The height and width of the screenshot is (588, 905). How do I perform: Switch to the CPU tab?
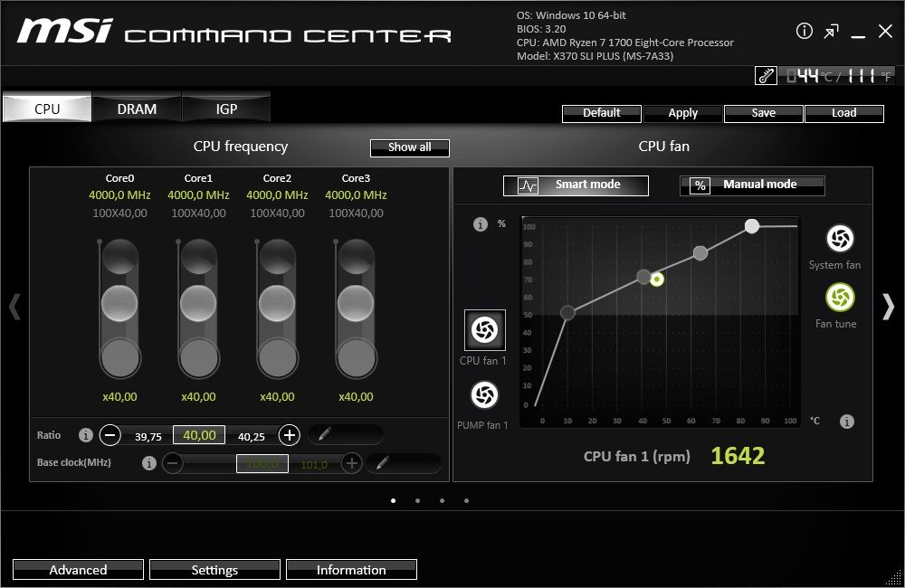(x=47, y=109)
